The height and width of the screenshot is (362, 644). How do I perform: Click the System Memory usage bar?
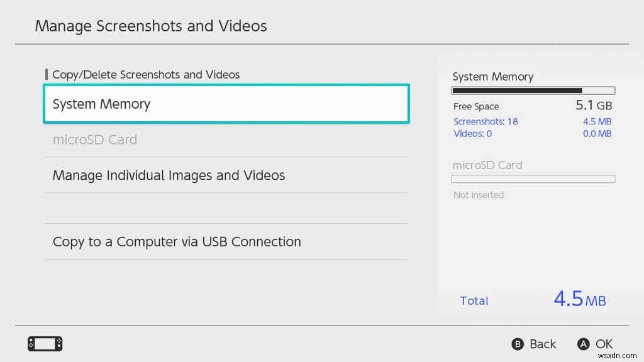click(533, 90)
